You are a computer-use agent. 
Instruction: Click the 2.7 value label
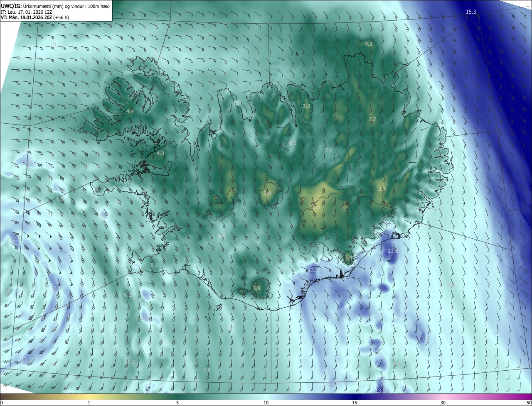(x=382, y=189)
